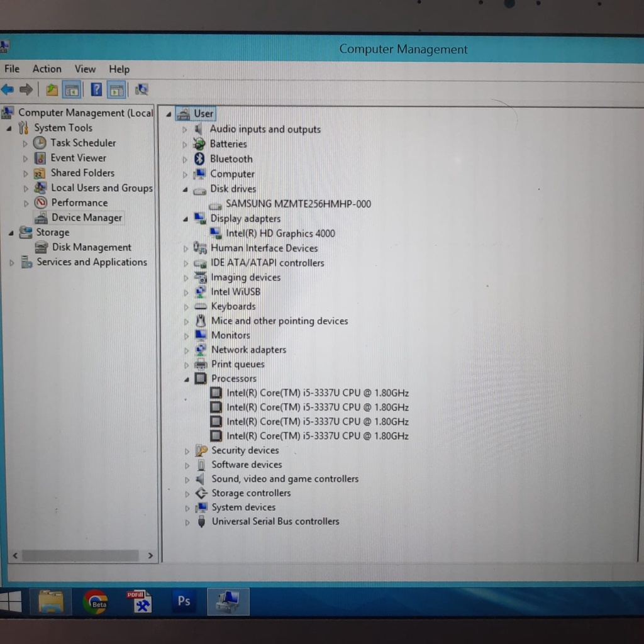Select SAMSUNG MZMTE256HMHP-000 disk drive
Image resolution: width=644 pixels, height=644 pixels.
pyautogui.click(x=298, y=204)
